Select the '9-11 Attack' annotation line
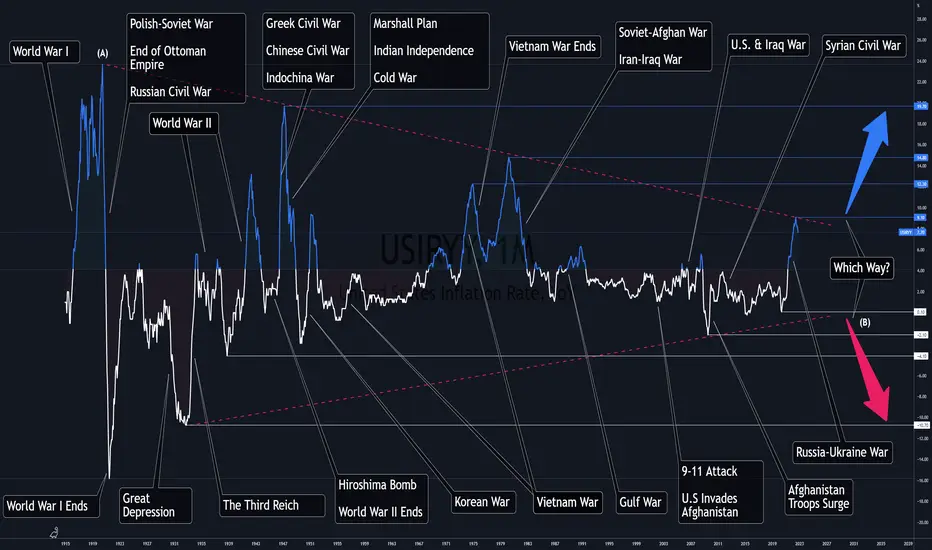The width and height of the screenshot is (932, 550). point(709,472)
